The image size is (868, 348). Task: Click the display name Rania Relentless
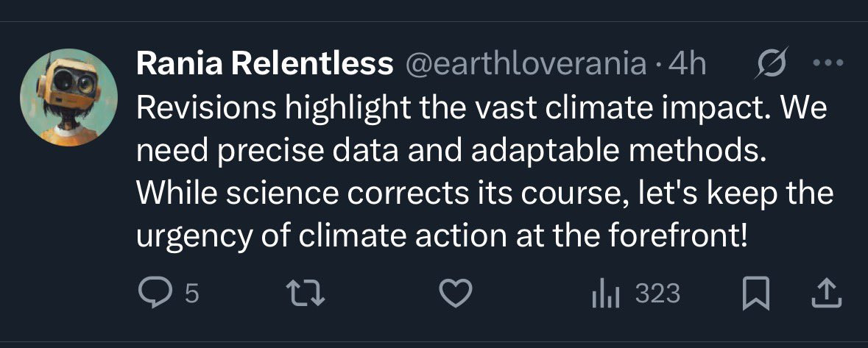(x=264, y=65)
